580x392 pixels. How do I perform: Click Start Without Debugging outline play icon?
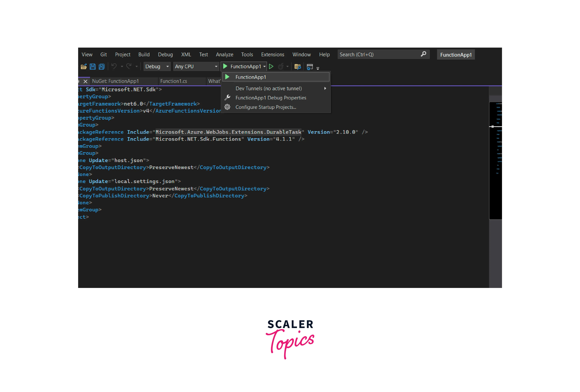(271, 66)
